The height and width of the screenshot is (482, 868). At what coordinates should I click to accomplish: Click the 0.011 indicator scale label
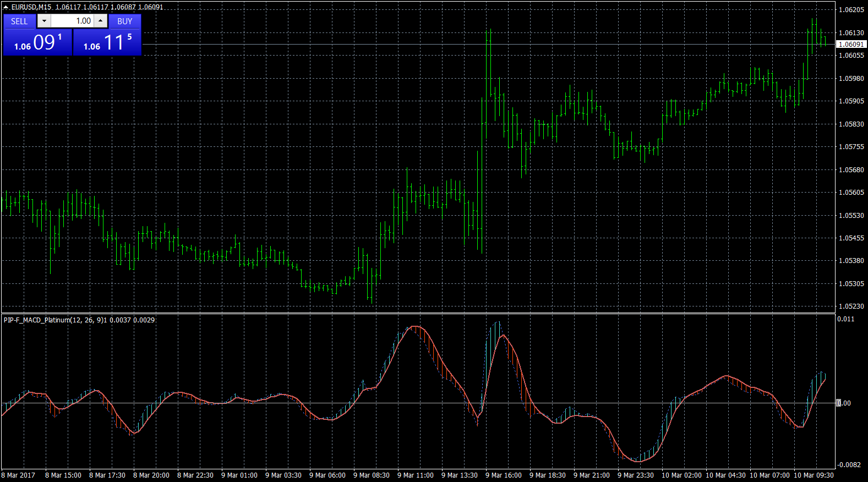(x=846, y=319)
